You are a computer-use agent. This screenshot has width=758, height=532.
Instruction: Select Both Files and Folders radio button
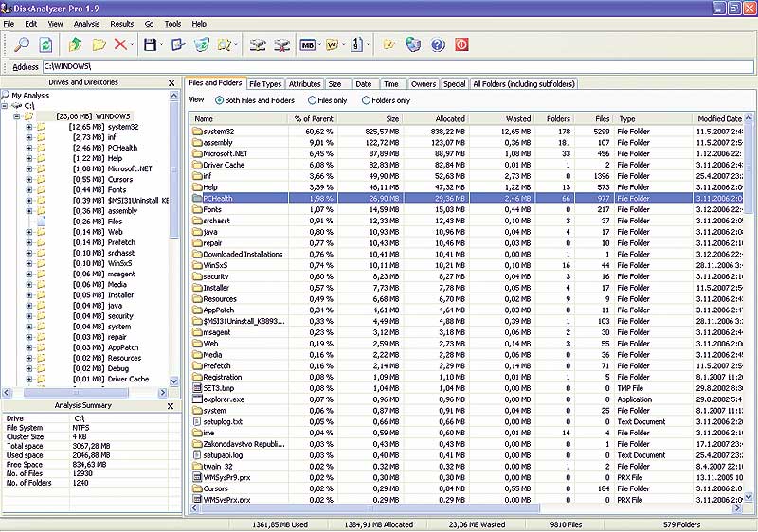click(x=220, y=100)
